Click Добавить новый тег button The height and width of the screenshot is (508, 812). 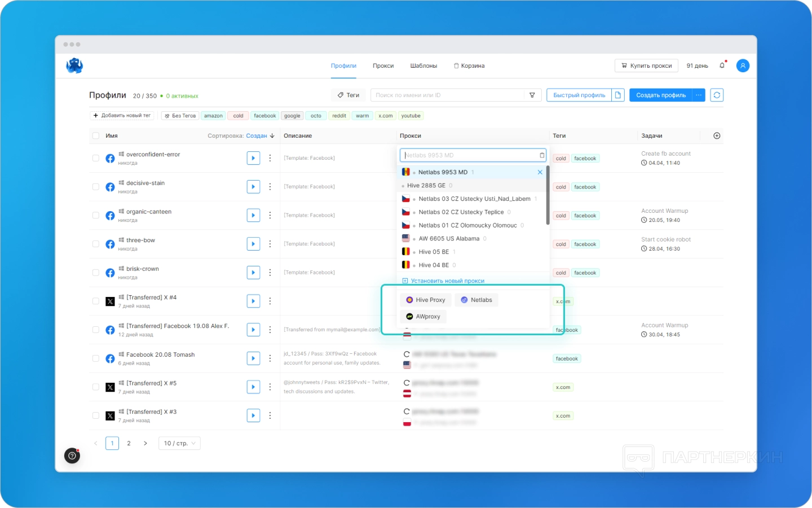[x=122, y=116]
